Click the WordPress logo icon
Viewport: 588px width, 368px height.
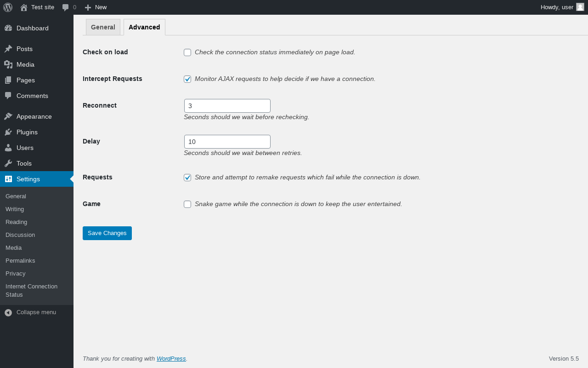[8, 7]
